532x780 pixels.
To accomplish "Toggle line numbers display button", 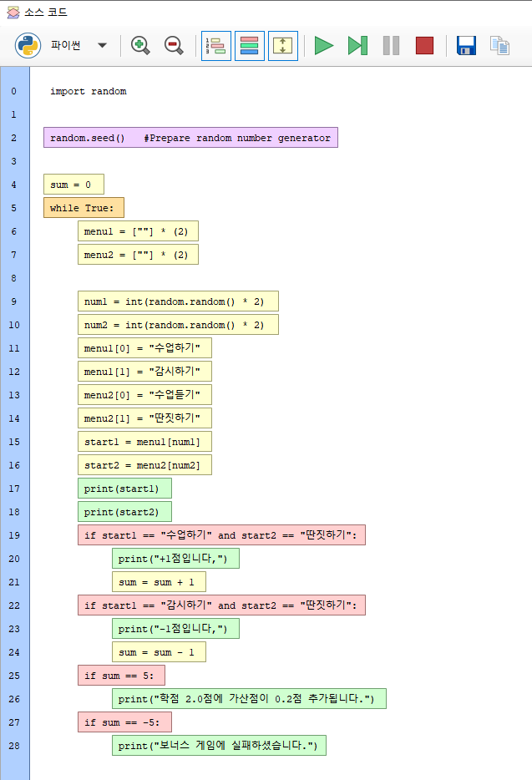I will [216, 46].
